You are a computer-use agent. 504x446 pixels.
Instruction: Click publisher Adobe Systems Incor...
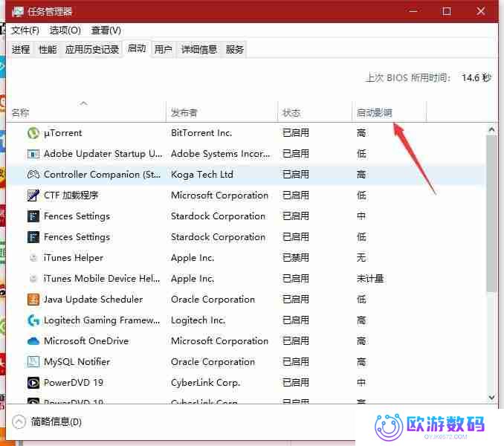tap(221, 154)
